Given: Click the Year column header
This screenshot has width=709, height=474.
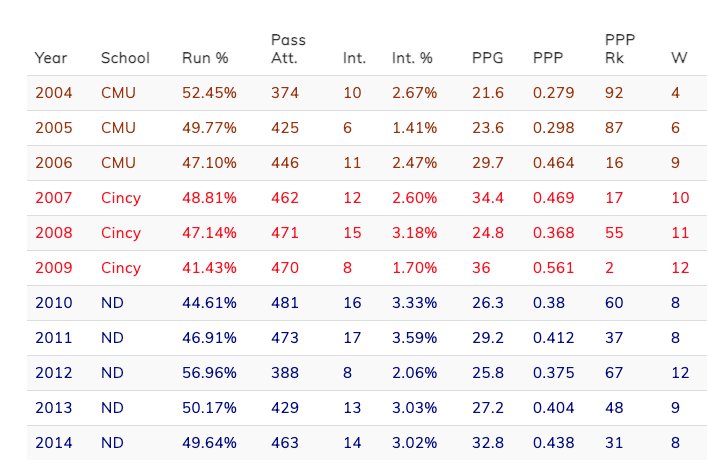Looking at the screenshot, I should tap(51, 58).
